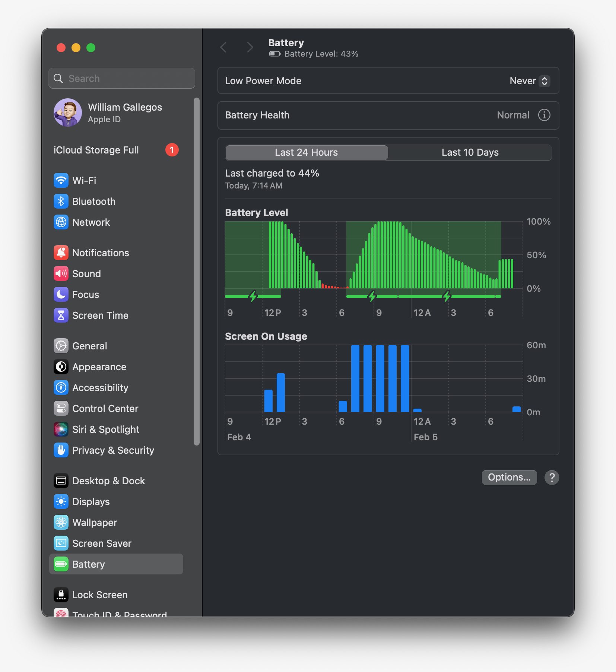Click the Screen On Usage chart heading
Image resolution: width=616 pixels, height=672 pixels.
click(x=266, y=336)
